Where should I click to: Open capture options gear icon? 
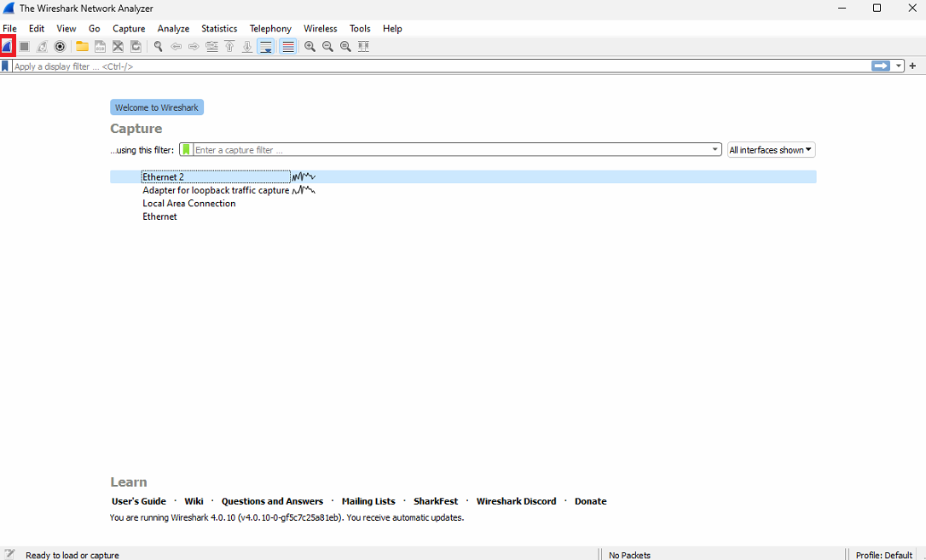(60, 46)
